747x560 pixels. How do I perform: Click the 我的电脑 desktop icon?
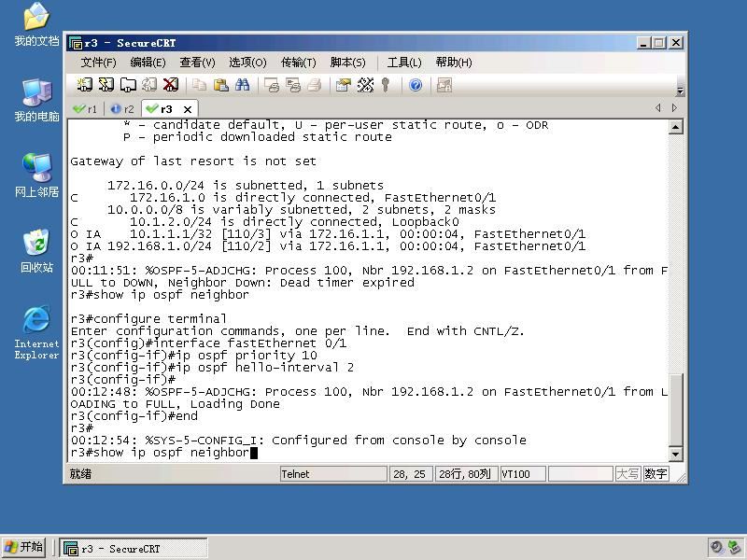[36, 101]
